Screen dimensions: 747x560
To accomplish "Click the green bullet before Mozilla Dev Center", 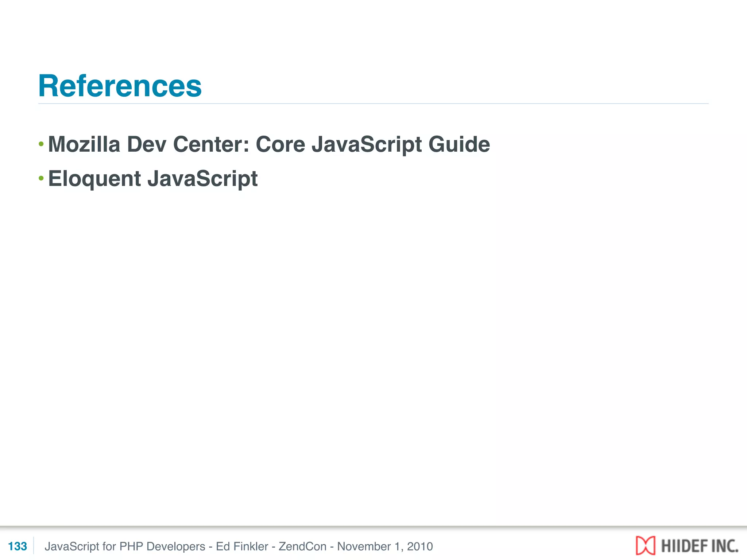I will point(41,144).
